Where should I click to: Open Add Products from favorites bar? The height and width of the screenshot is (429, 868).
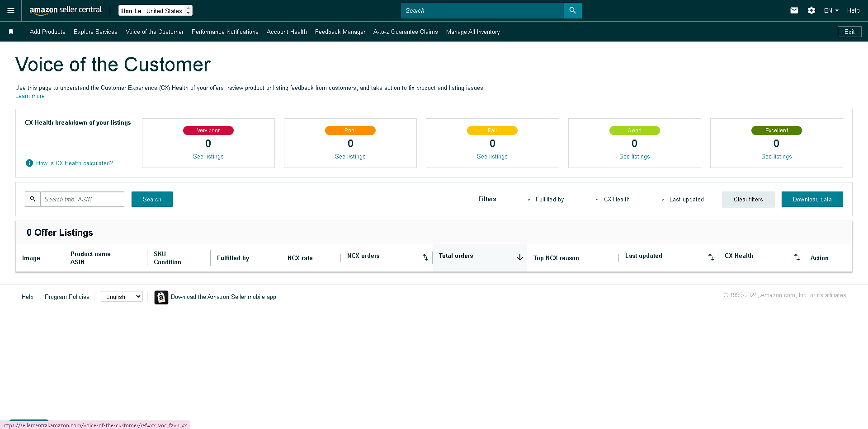47,32
